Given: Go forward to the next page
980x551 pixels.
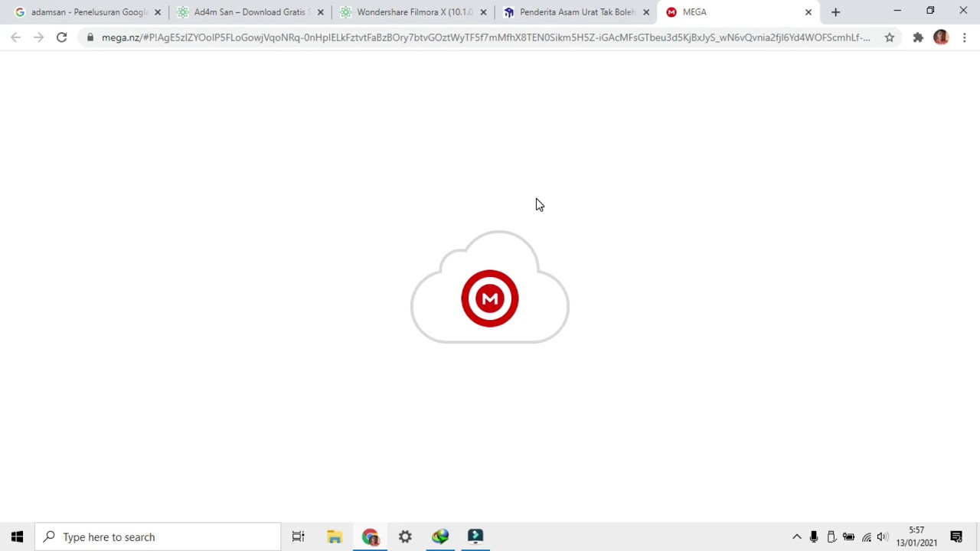Looking at the screenshot, I should [38, 37].
